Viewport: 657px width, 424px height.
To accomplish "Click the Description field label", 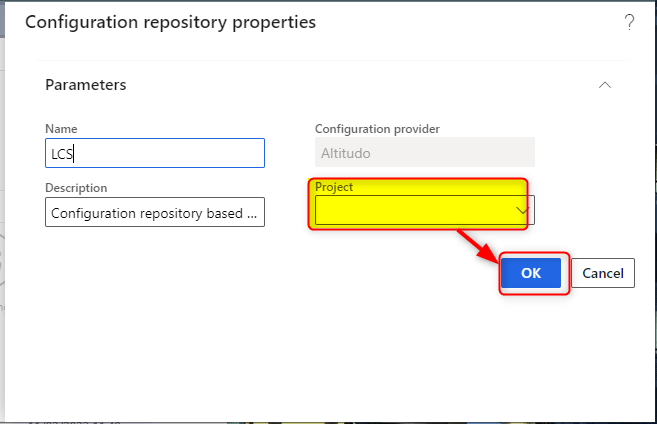I will pyautogui.click(x=76, y=188).
